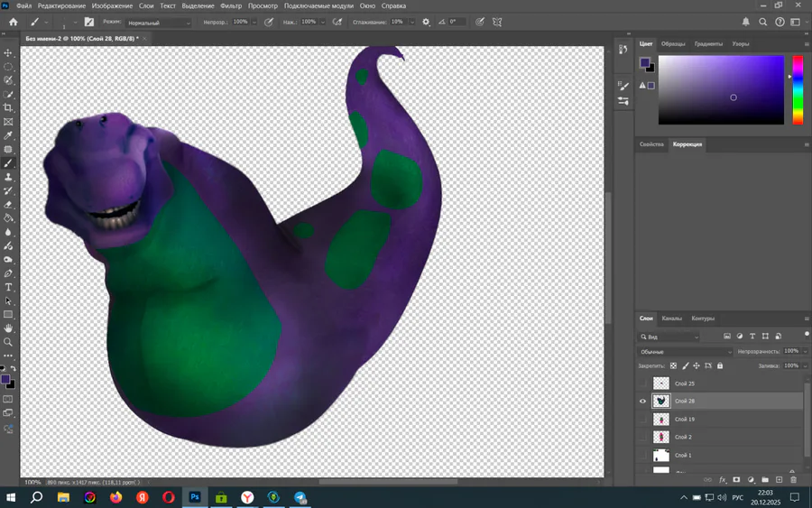Delete the current layer with trash icon

(793, 480)
